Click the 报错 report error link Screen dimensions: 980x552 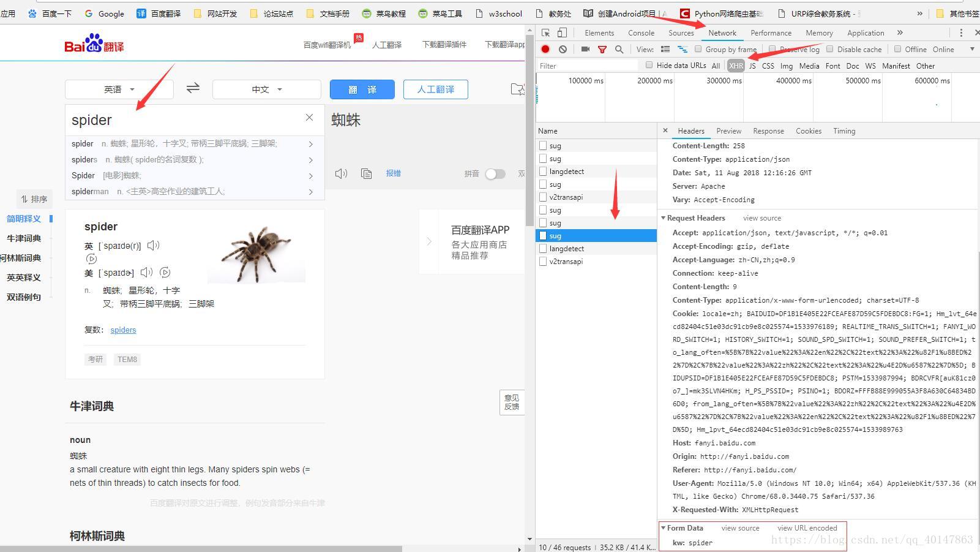pyautogui.click(x=393, y=173)
